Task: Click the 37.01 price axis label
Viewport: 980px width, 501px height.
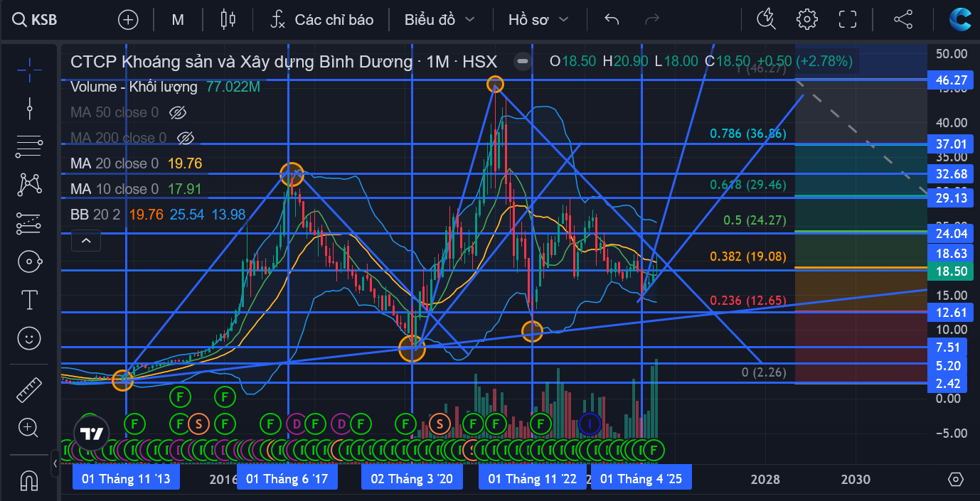Action: tap(952, 144)
